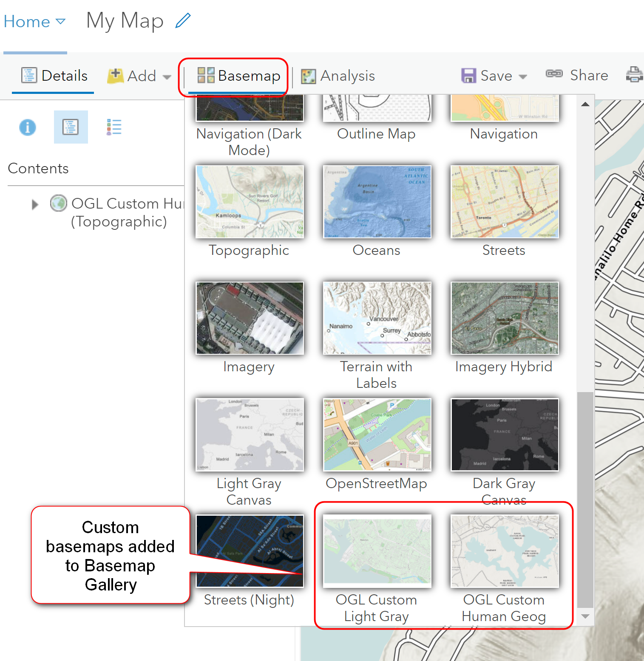This screenshot has width=644, height=661.
Task: Click the OpenStreetMap label text
Action: pos(377,483)
